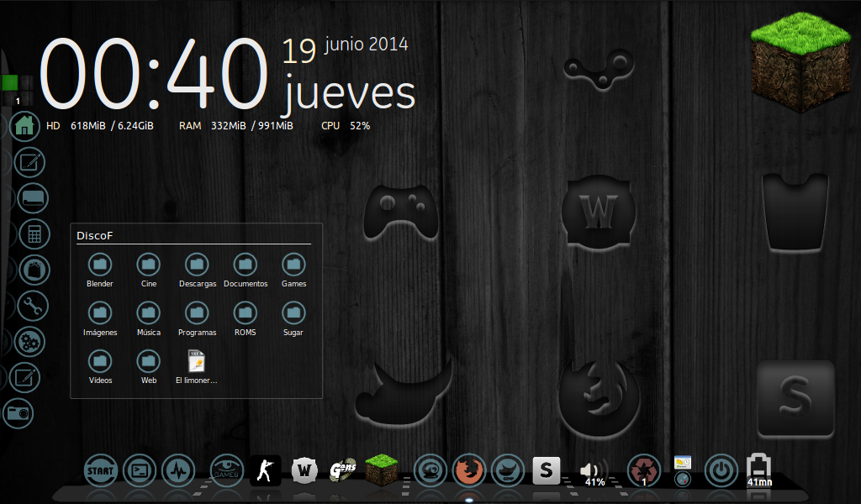Click the volume indicator showing 41%
The height and width of the screenshot is (504, 861).
coord(594,473)
